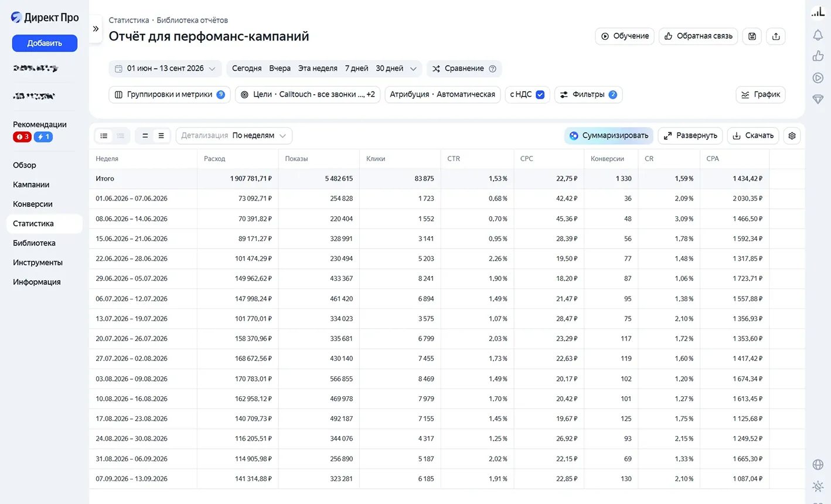Click the Директ Про logo
This screenshot has width=831, height=504.
(x=45, y=18)
